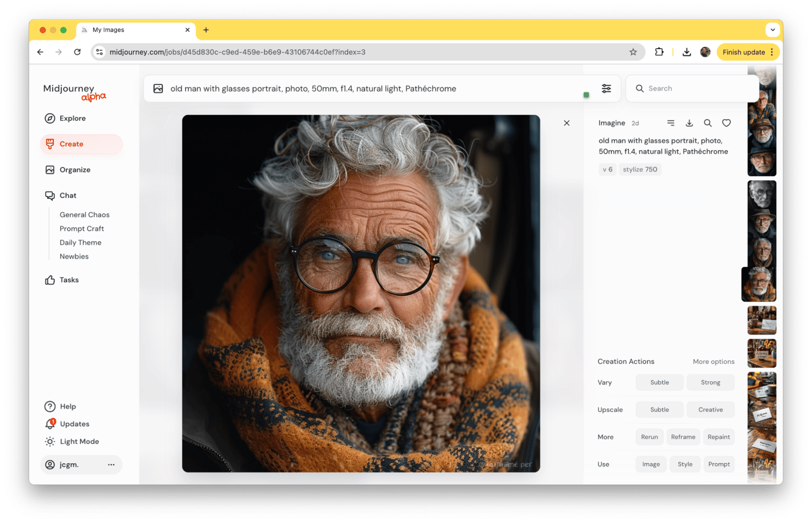
Task: Click the large old man portrait image
Action: pos(361,294)
